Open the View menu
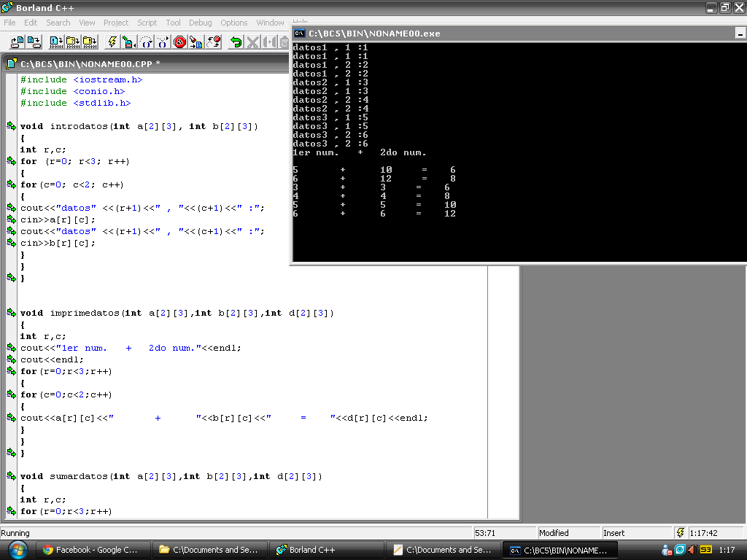Image resolution: width=747 pixels, height=560 pixels. pos(87,23)
